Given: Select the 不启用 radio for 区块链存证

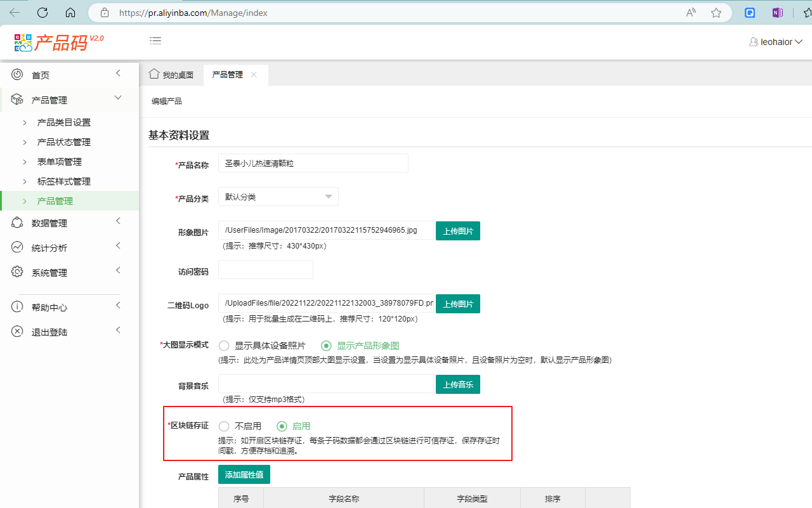Looking at the screenshot, I should 223,426.
